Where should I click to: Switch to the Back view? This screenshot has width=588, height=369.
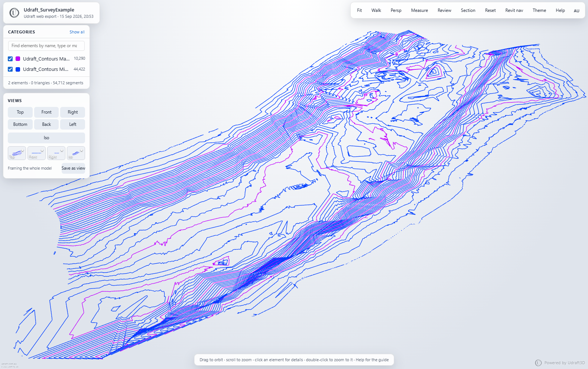(46, 124)
